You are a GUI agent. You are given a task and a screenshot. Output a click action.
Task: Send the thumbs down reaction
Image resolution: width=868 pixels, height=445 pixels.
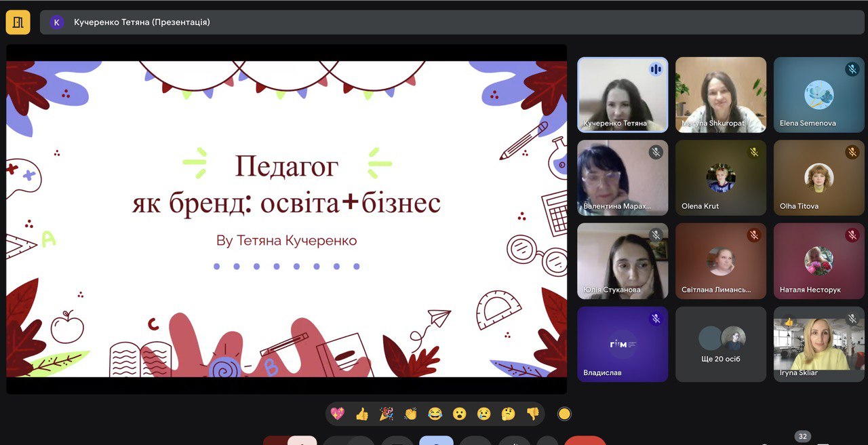(532, 413)
